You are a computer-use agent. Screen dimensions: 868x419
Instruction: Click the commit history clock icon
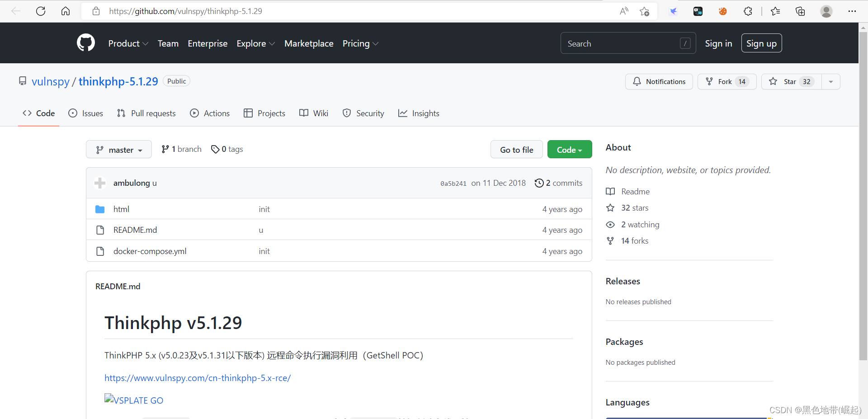pos(539,183)
